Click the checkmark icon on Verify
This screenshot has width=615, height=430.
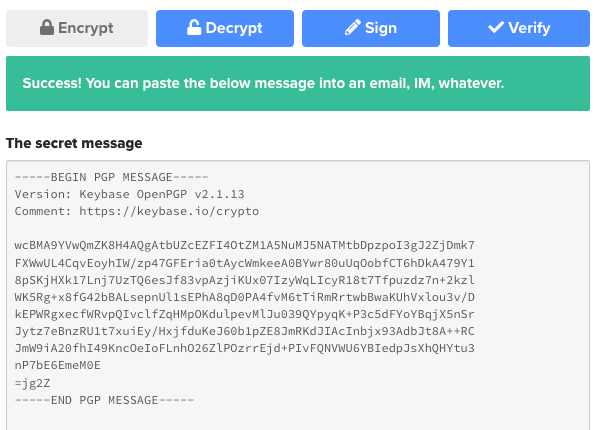496,27
